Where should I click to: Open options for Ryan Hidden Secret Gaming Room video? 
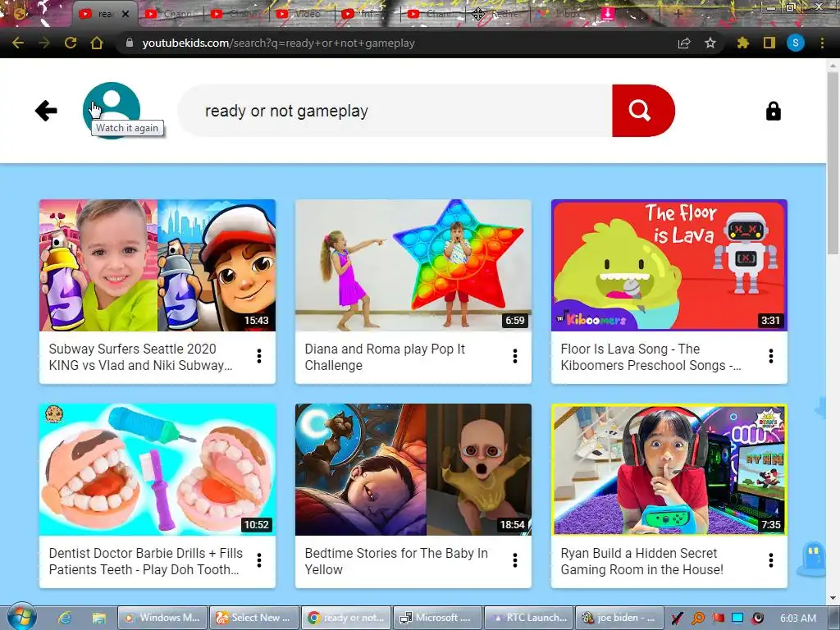pyautogui.click(x=771, y=560)
